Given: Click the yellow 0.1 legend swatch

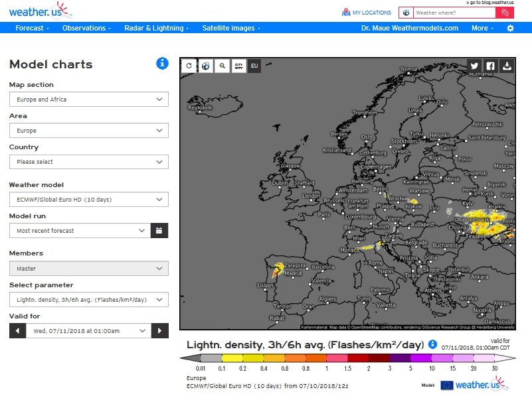Looking at the screenshot, I should tap(232, 358).
